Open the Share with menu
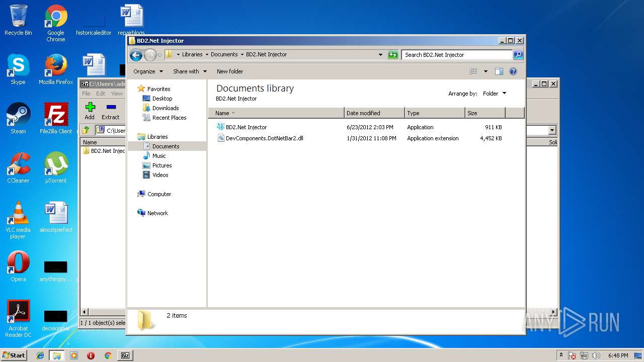 [190, 71]
